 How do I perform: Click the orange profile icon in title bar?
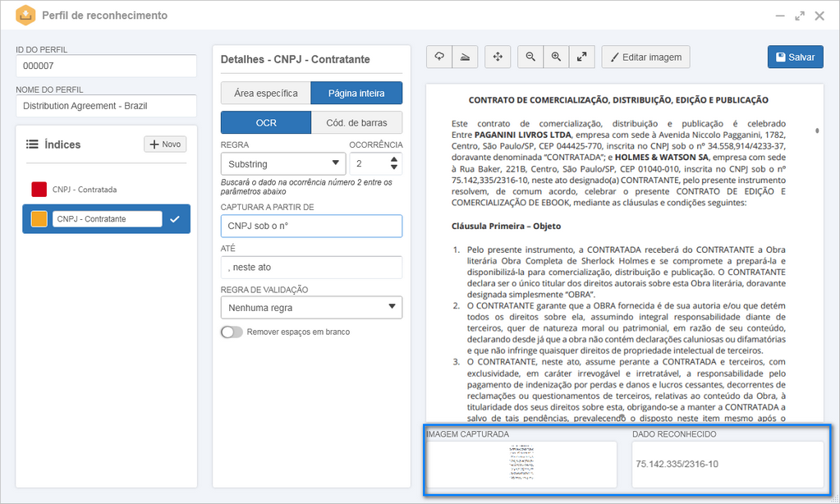coord(25,16)
